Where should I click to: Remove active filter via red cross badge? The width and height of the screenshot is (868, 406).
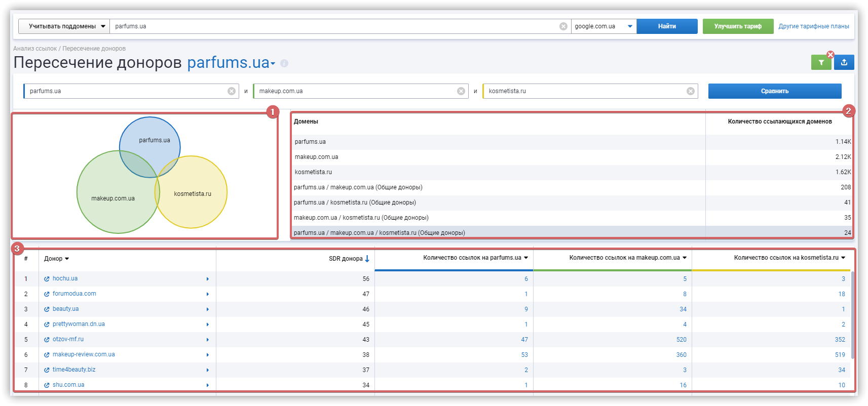(x=831, y=54)
